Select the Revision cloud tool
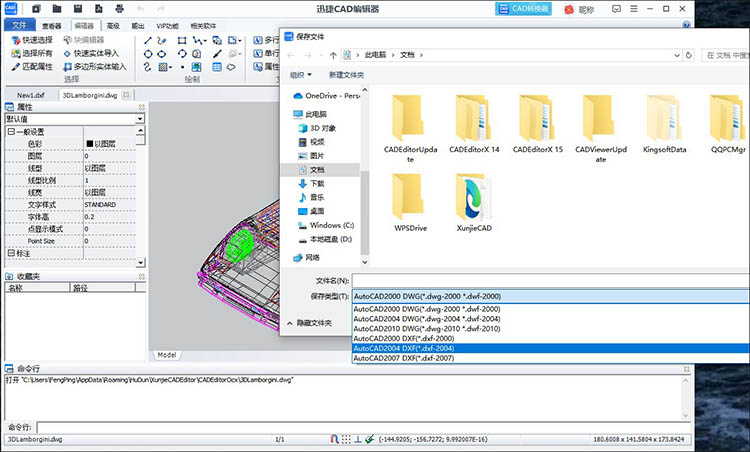 coord(231,67)
